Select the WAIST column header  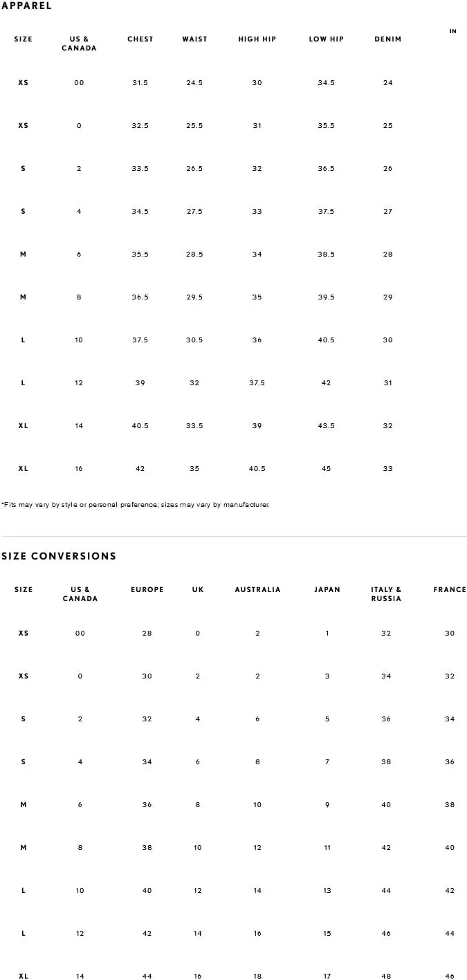click(x=194, y=39)
